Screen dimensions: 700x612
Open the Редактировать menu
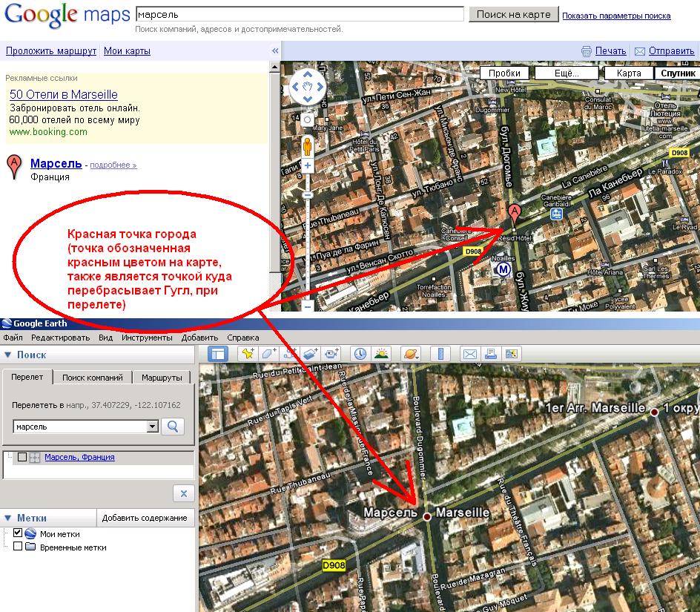tap(60, 338)
